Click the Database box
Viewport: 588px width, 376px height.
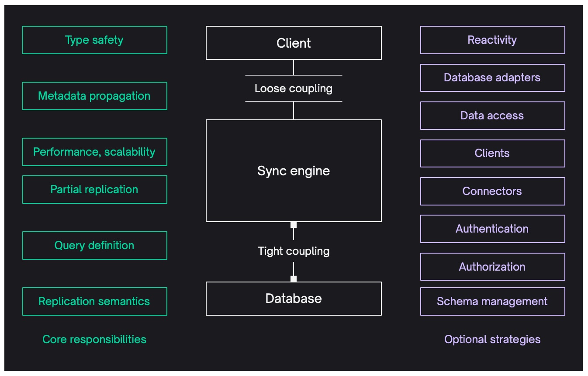point(294,299)
